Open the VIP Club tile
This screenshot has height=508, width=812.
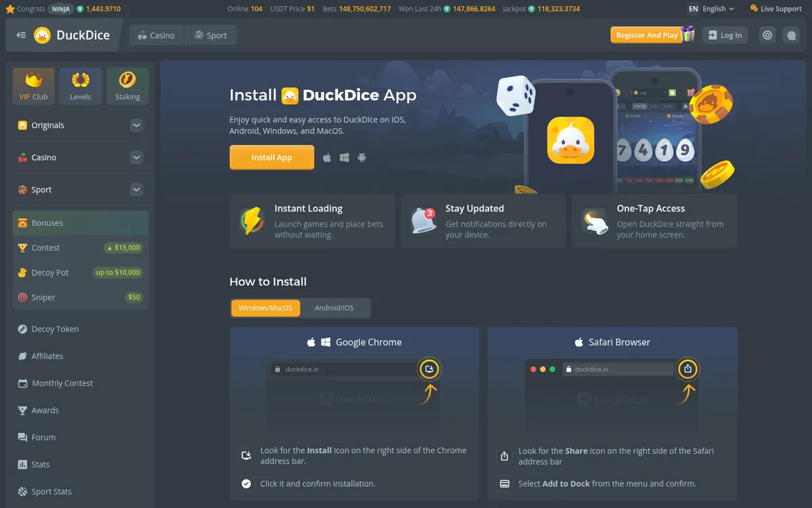tap(33, 86)
